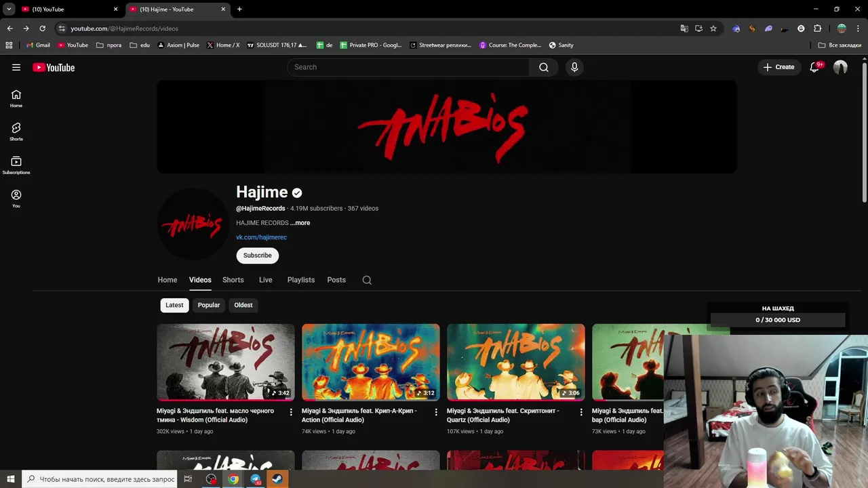The height and width of the screenshot is (488, 868).
Task: Click the Create button
Action: [x=778, y=67]
